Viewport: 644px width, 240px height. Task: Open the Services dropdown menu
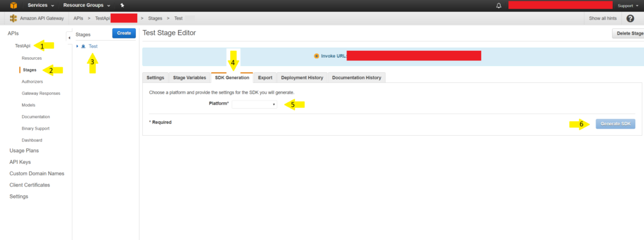coord(41,6)
